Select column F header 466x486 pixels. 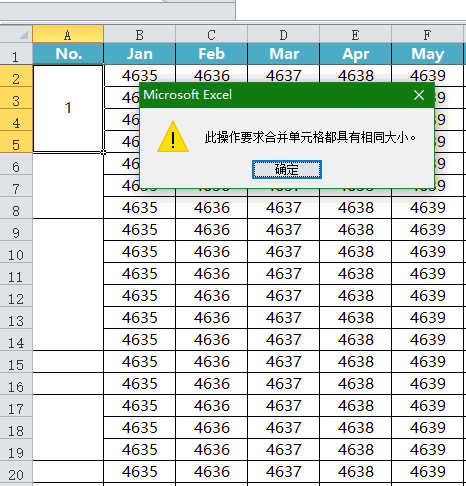(x=428, y=34)
